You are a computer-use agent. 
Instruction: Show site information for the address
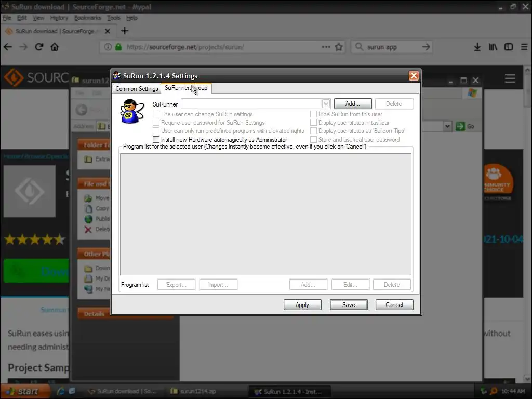(x=108, y=47)
